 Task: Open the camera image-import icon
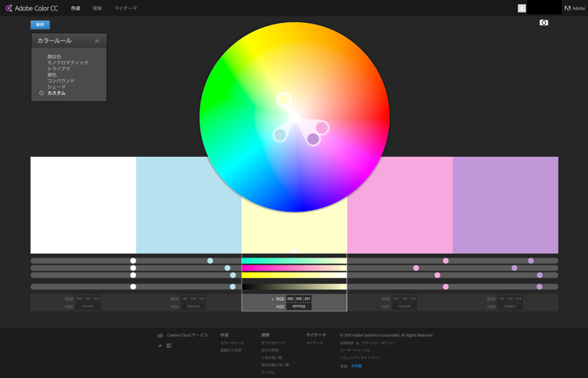(x=544, y=22)
